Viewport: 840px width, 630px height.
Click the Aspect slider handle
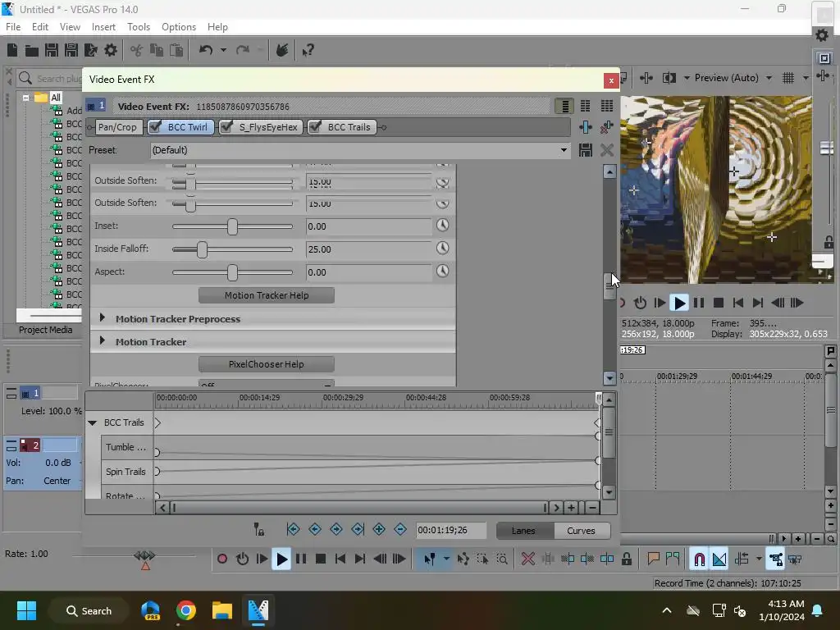click(x=232, y=272)
